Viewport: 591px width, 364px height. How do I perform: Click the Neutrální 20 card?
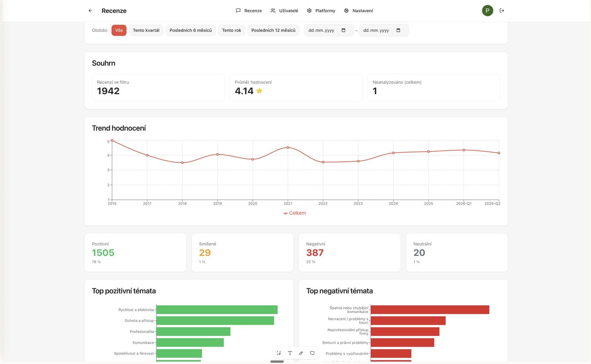pyautogui.click(x=457, y=253)
